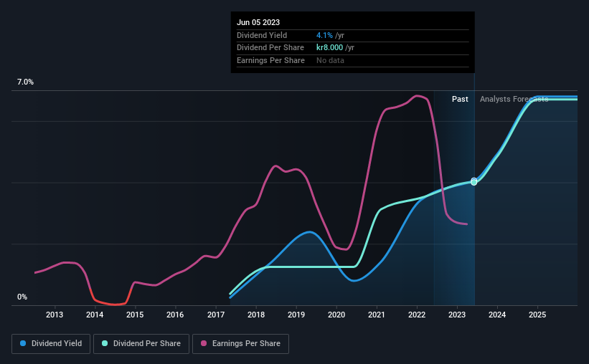Select the 2018 x-axis year label
Screen dimensions: 589x364
click(x=256, y=315)
